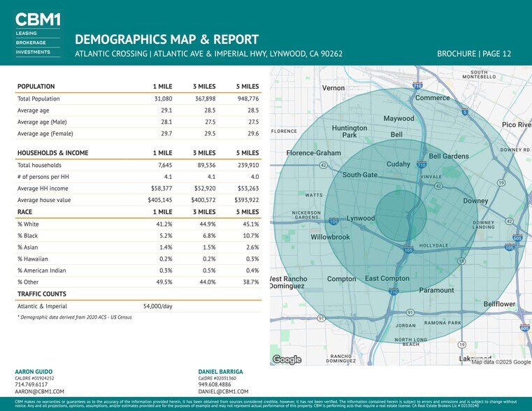Click the 5 MILES header in Population table
Image resolution: width=532 pixels, height=411 pixels.
click(247, 87)
